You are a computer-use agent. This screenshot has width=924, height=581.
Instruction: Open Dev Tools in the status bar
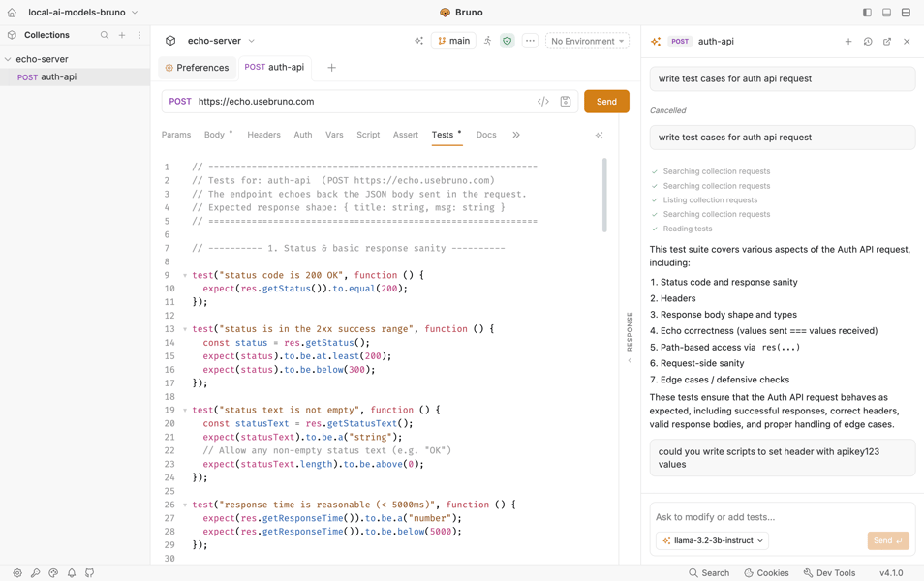point(829,572)
